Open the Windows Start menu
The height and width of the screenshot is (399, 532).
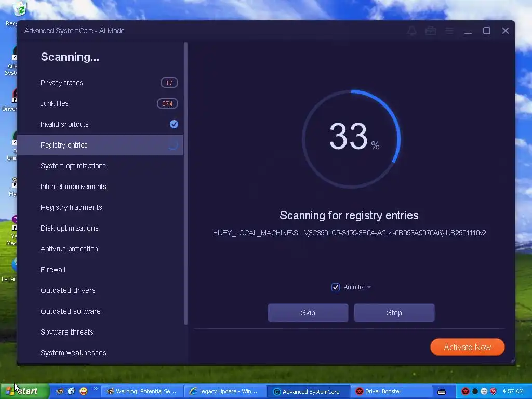(x=25, y=391)
